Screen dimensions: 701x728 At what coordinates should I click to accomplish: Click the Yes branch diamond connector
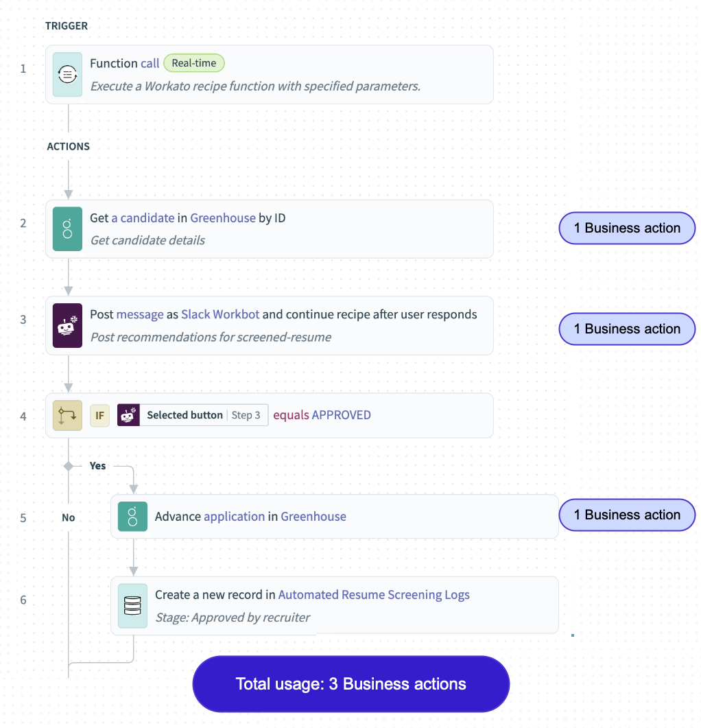[68, 466]
